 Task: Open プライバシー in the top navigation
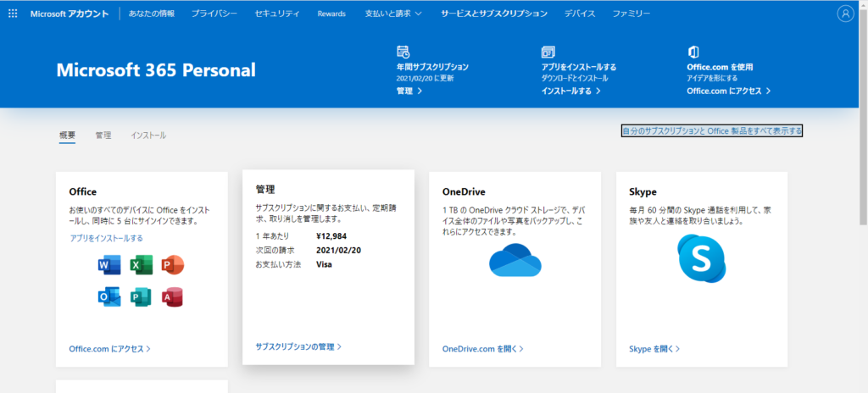(x=214, y=14)
